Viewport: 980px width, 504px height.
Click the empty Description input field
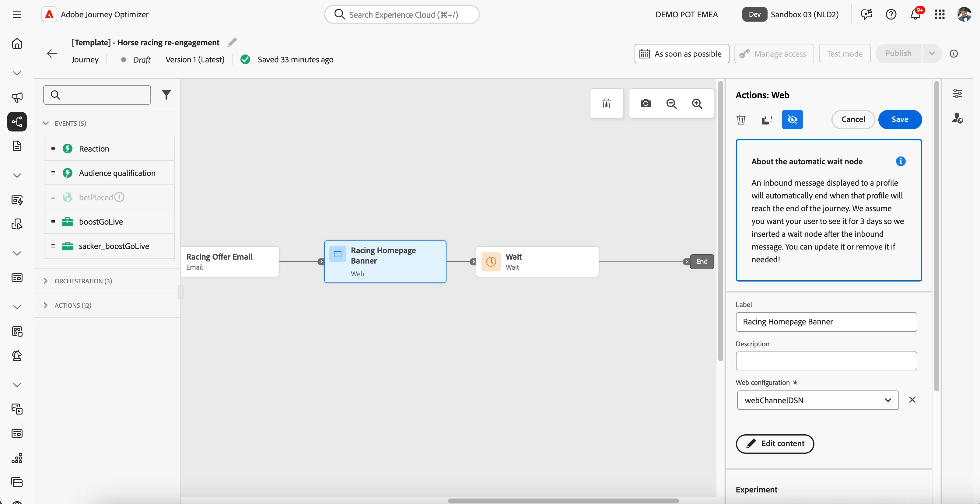tap(826, 361)
